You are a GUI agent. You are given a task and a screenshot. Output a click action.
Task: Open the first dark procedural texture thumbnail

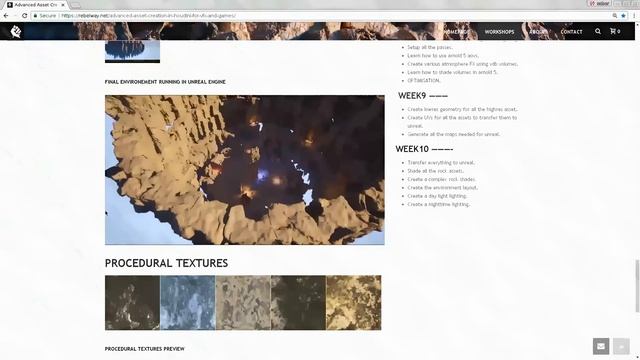click(x=132, y=302)
